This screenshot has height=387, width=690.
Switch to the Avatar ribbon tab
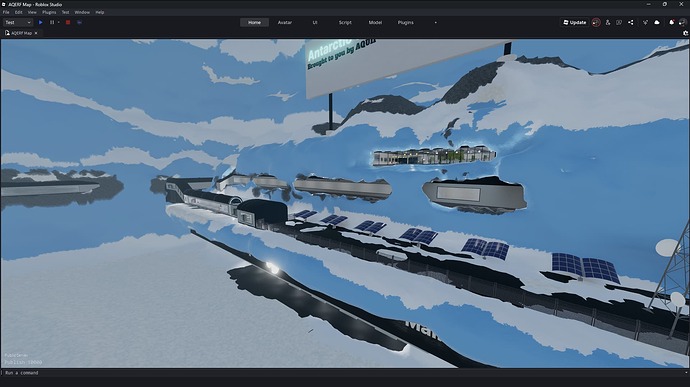[285, 22]
